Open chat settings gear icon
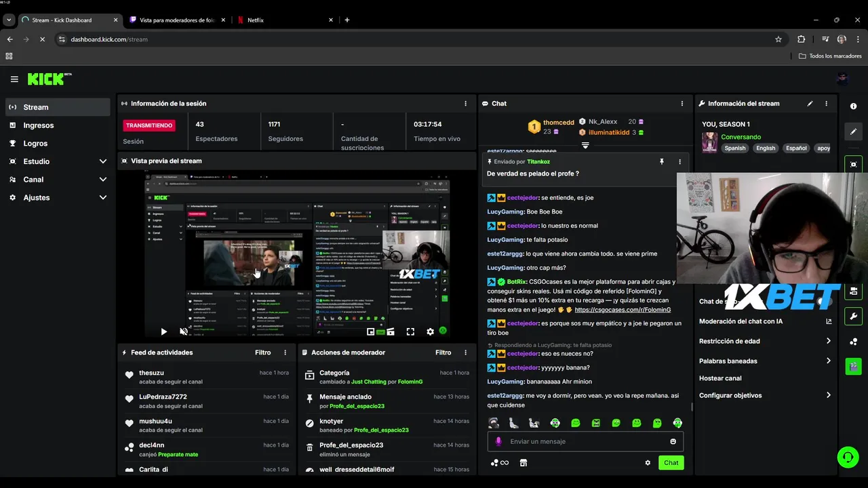The width and height of the screenshot is (868, 488). click(648, 463)
